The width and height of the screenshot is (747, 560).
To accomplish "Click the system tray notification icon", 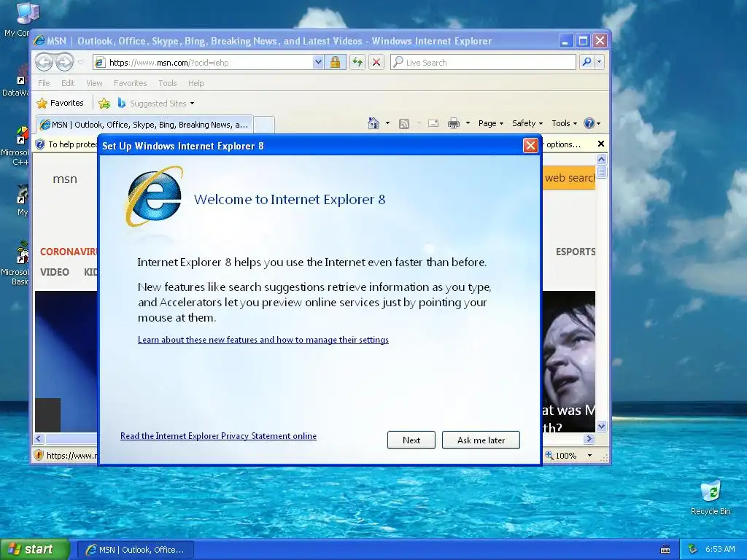I will point(693,550).
